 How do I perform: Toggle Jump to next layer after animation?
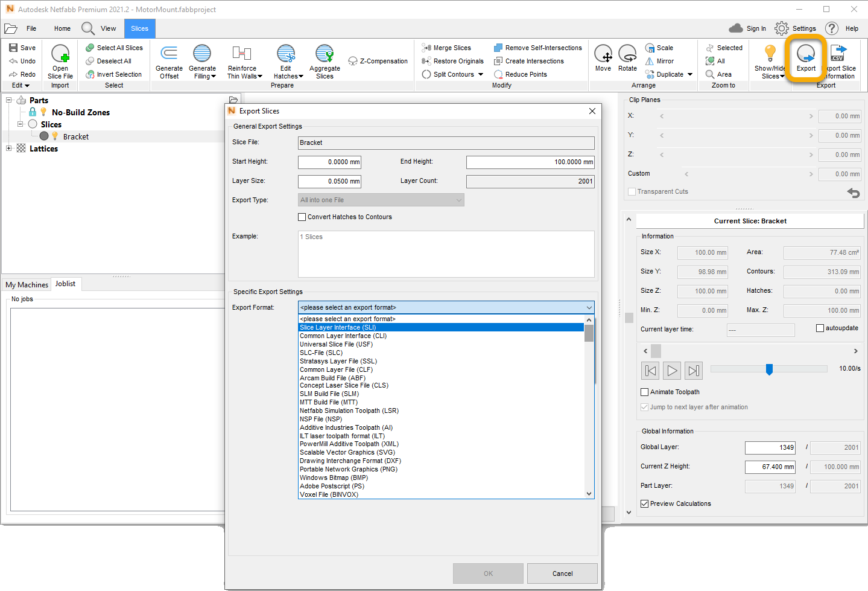click(644, 407)
